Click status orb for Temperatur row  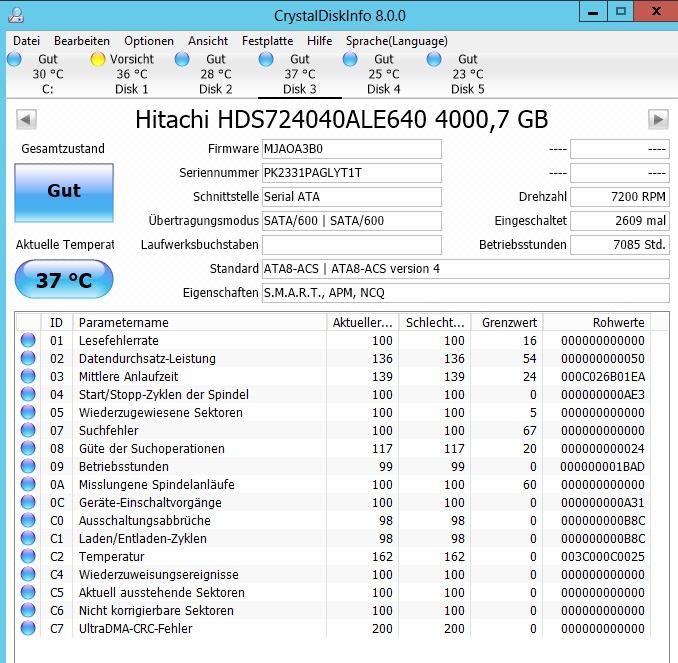pos(28,556)
